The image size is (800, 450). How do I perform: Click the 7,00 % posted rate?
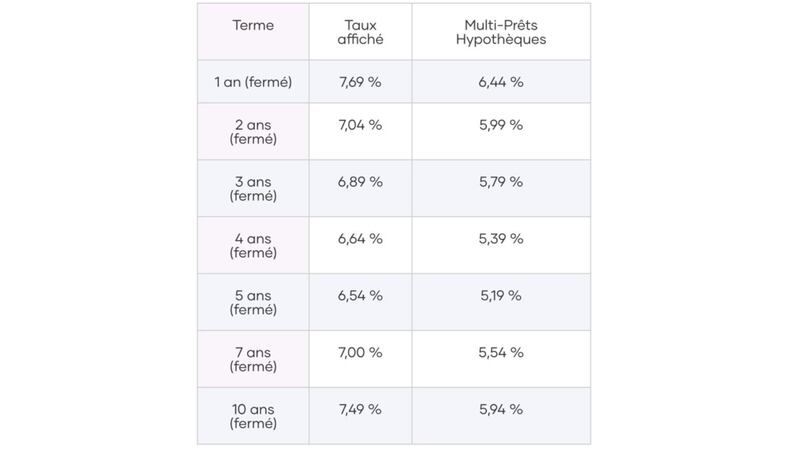tap(360, 352)
